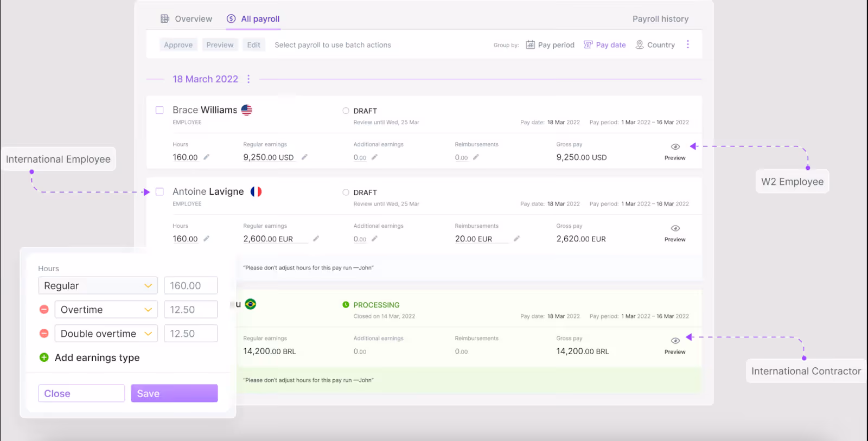Click gross pay 2,620.00 EUR

(581, 239)
